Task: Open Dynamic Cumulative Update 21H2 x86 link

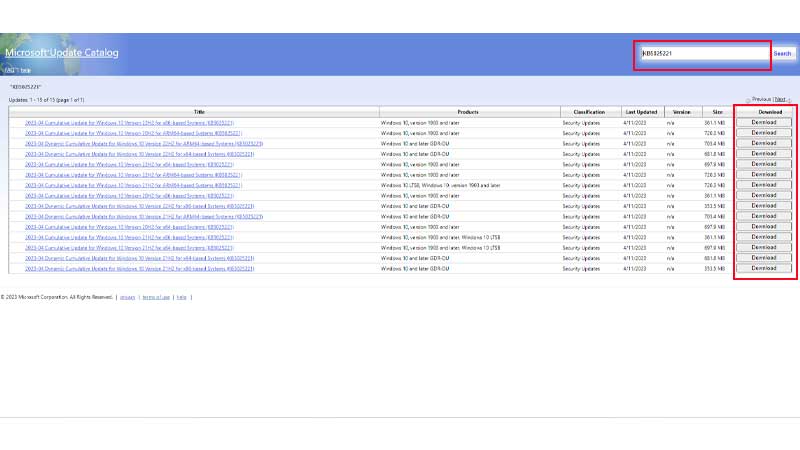Action: tap(139, 269)
